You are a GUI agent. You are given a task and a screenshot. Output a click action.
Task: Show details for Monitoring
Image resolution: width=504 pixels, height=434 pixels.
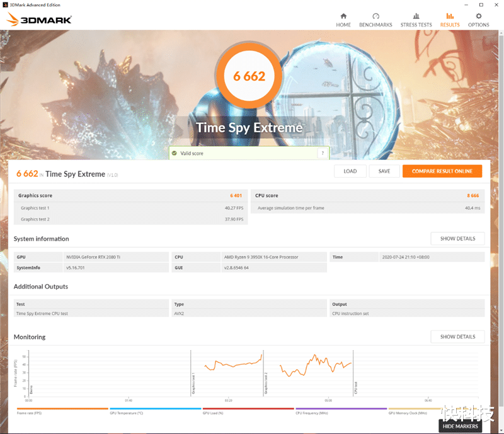click(457, 336)
